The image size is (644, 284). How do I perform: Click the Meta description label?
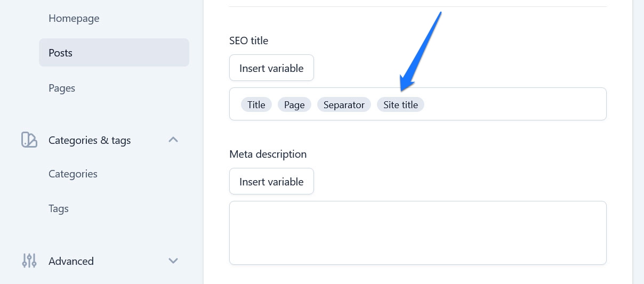tap(268, 155)
